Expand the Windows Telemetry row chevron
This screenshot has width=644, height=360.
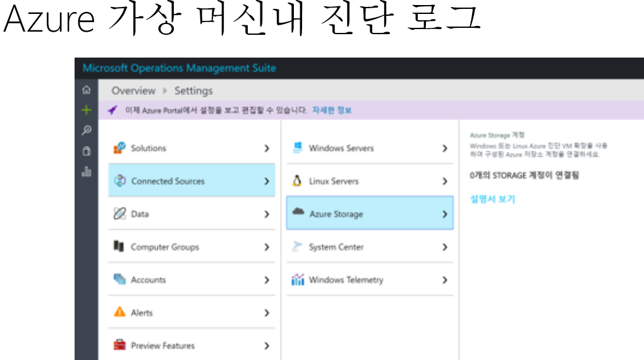(445, 280)
